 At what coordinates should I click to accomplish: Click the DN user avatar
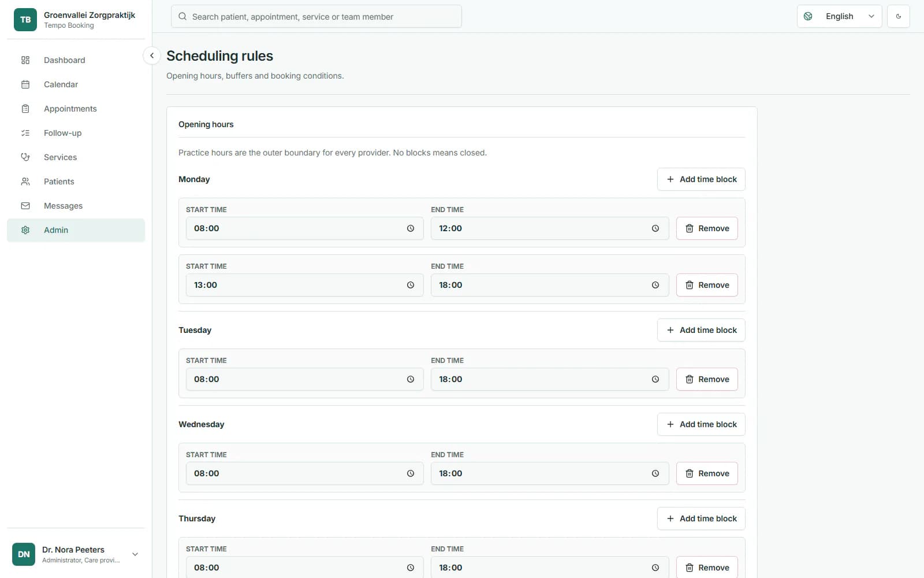click(24, 554)
